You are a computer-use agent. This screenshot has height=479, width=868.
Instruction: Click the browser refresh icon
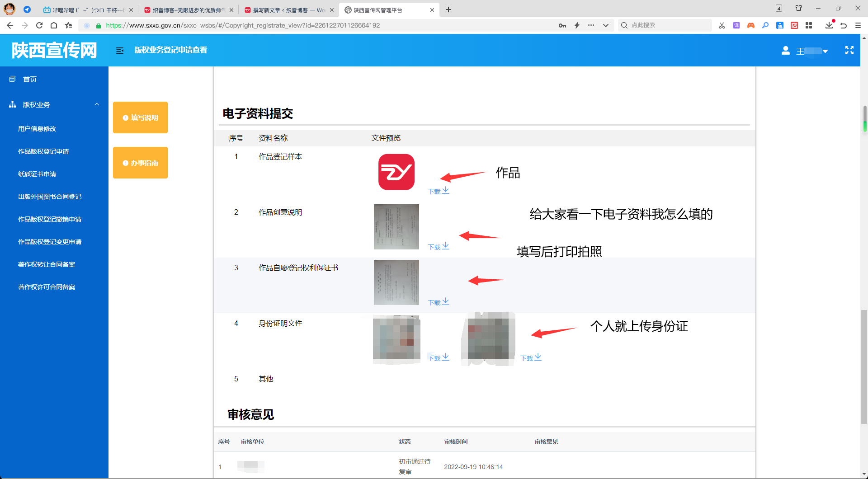(x=39, y=25)
